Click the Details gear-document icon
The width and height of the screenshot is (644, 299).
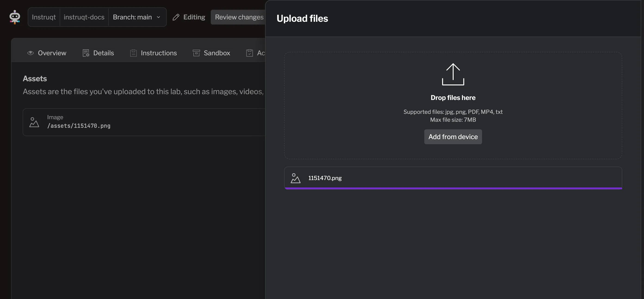(x=86, y=53)
